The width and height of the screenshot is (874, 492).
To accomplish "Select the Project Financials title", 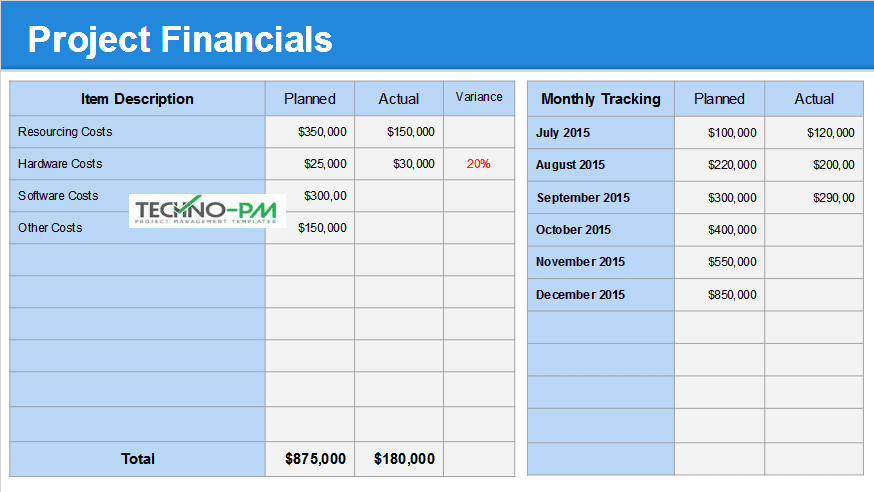I will coord(180,39).
